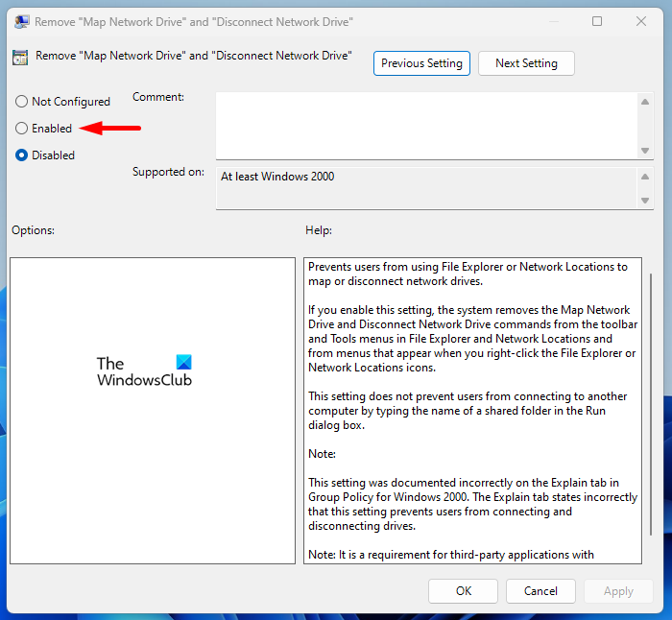Click inside the Comment text box

point(426,126)
